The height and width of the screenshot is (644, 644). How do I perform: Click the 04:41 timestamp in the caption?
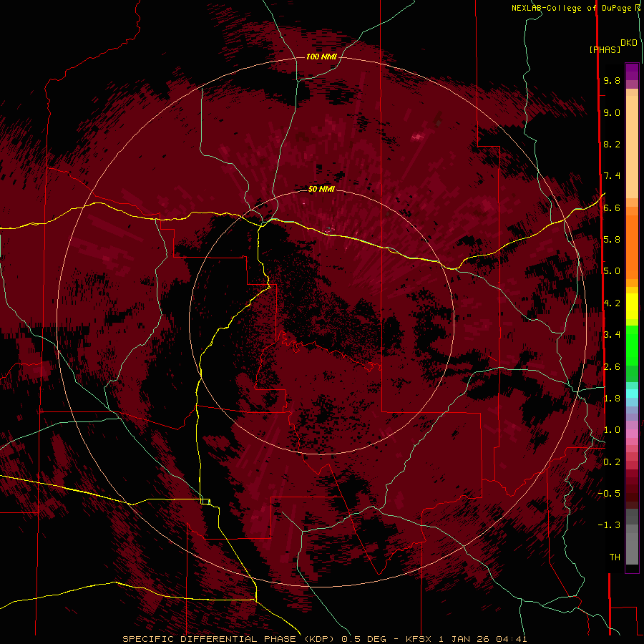tap(512, 639)
